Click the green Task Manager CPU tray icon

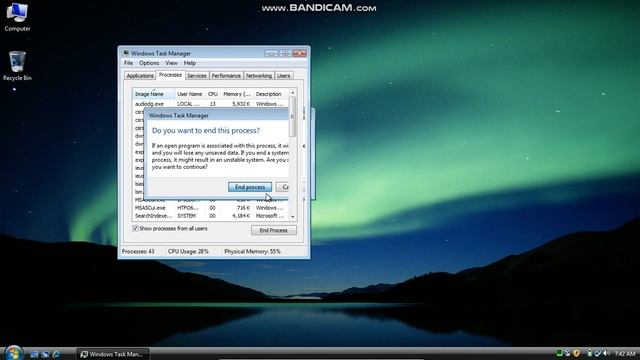point(560,353)
